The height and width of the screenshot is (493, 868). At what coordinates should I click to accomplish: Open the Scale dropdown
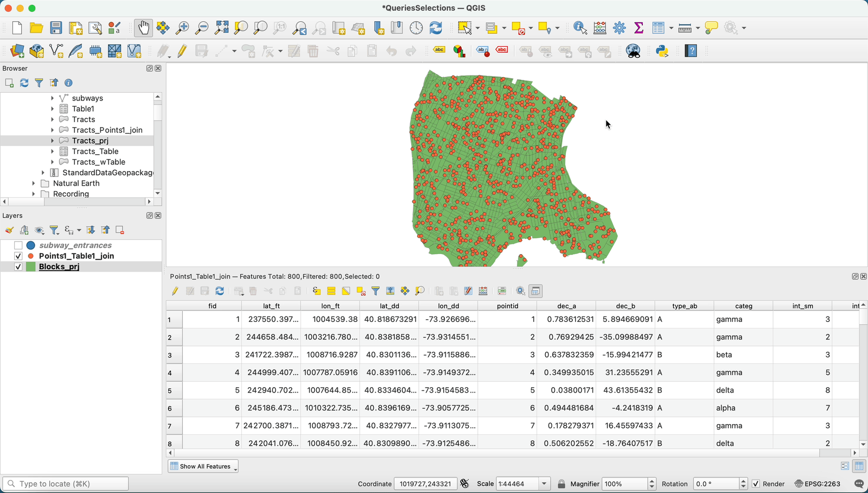[x=544, y=484]
